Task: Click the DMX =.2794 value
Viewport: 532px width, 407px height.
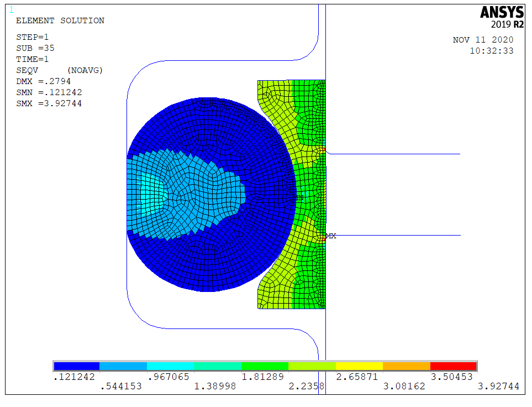Action: [43, 81]
